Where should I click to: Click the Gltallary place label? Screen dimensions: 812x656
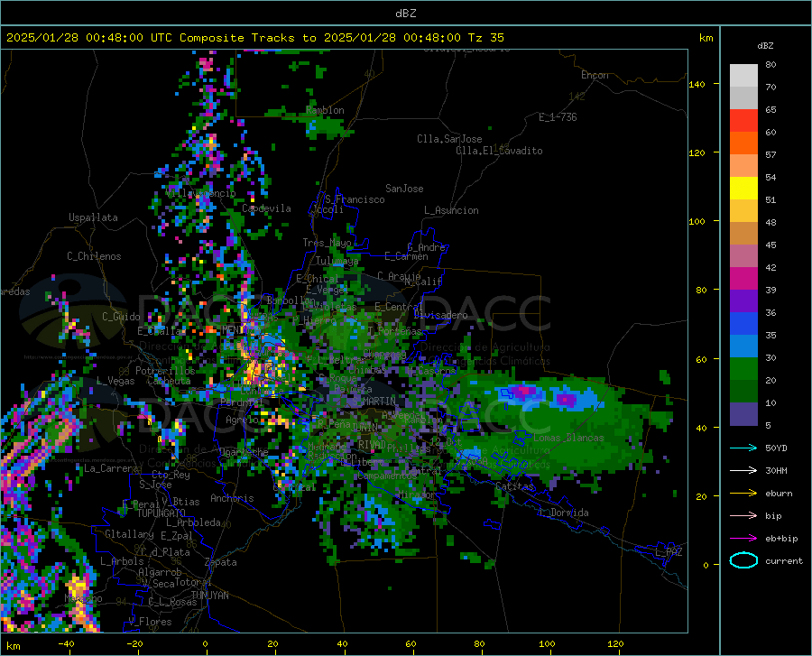click(x=129, y=534)
